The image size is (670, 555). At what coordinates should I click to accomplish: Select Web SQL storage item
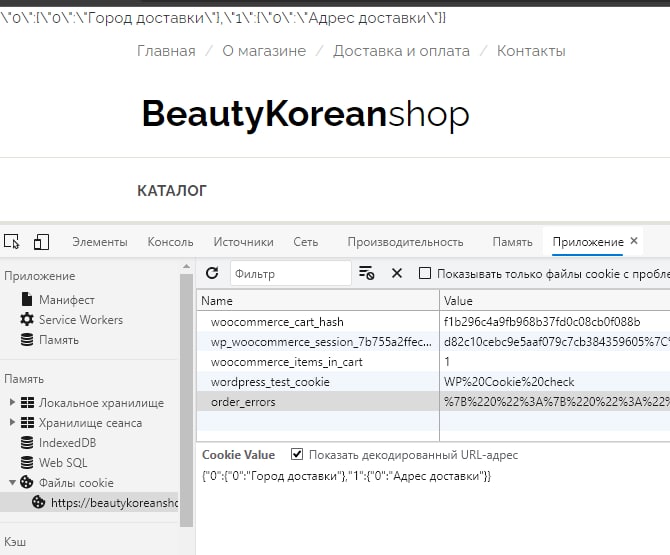[63, 463]
